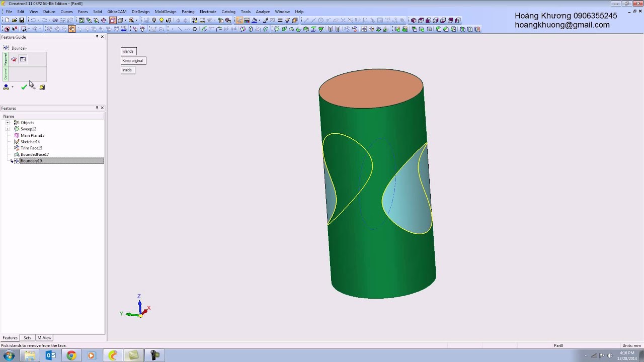Open Chrome from the taskbar
This screenshot has height=362, width=644.
(71, 355)
